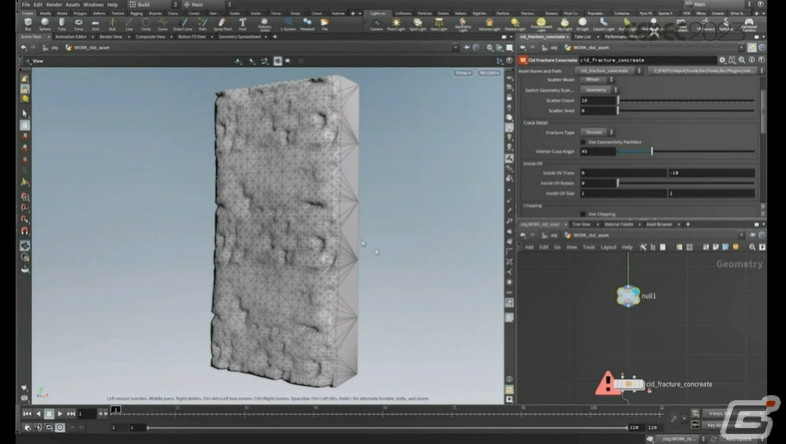786x444 pixels.
Task: Open the Render menu
Action: click(55, 5)
